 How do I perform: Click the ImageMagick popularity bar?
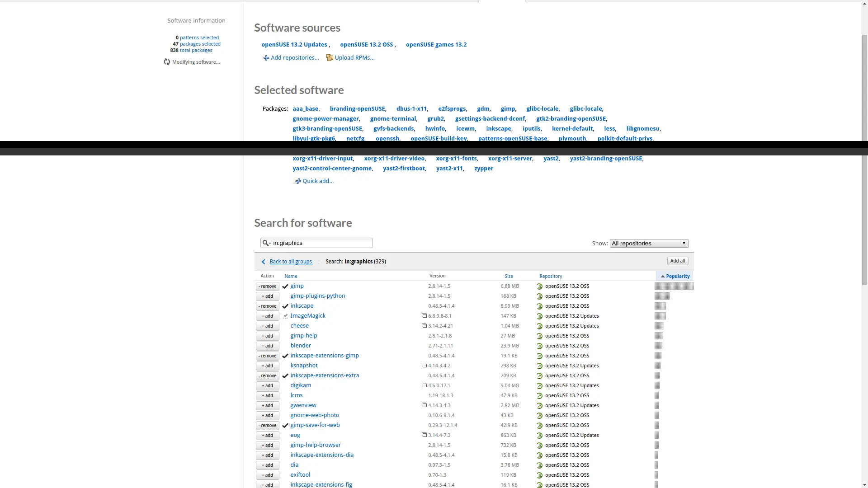pos(660,316)
